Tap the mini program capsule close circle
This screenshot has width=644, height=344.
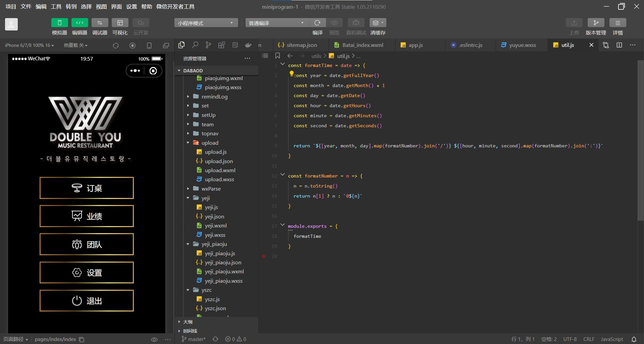click(x=153, y=71)
